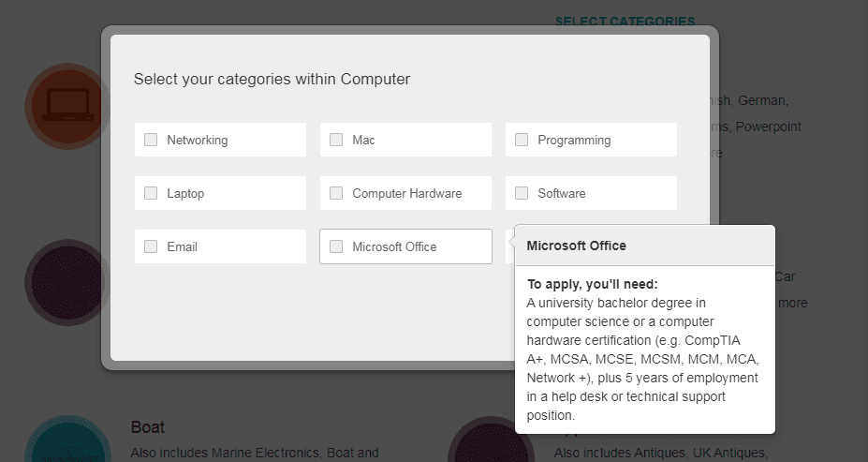868x462 pixels.
Task: Tick the Microsoft Office checkbox
Action: pos(336,246)
